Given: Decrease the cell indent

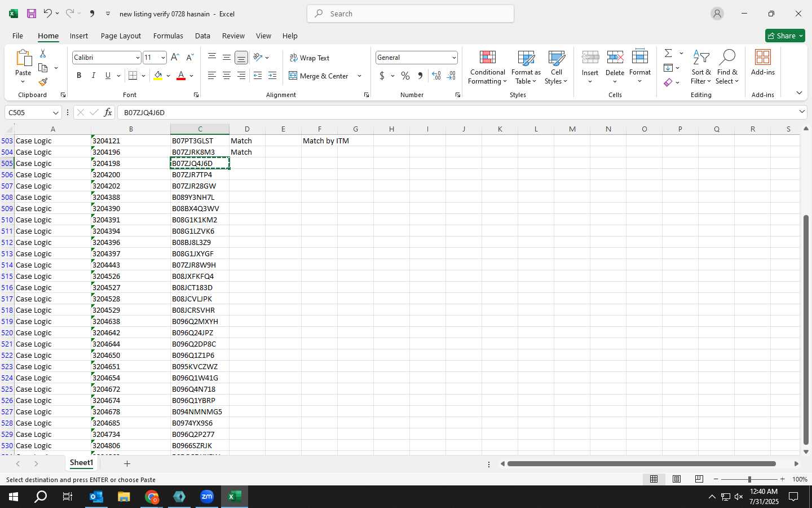Looking at the screenshot, I should 258,76.
